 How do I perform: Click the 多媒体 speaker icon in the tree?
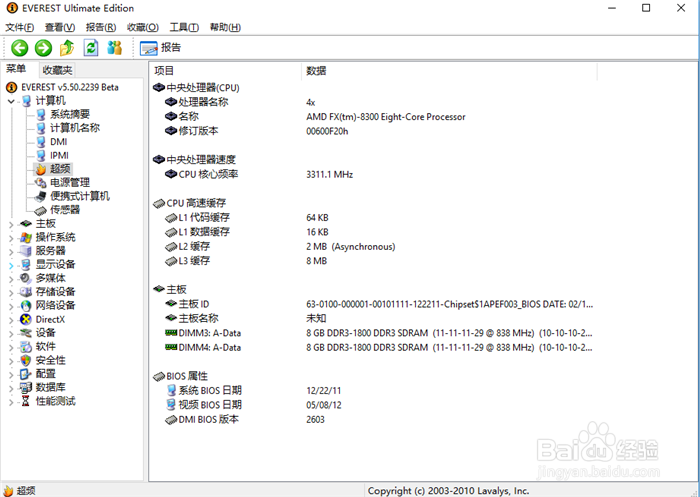[26, 278]
